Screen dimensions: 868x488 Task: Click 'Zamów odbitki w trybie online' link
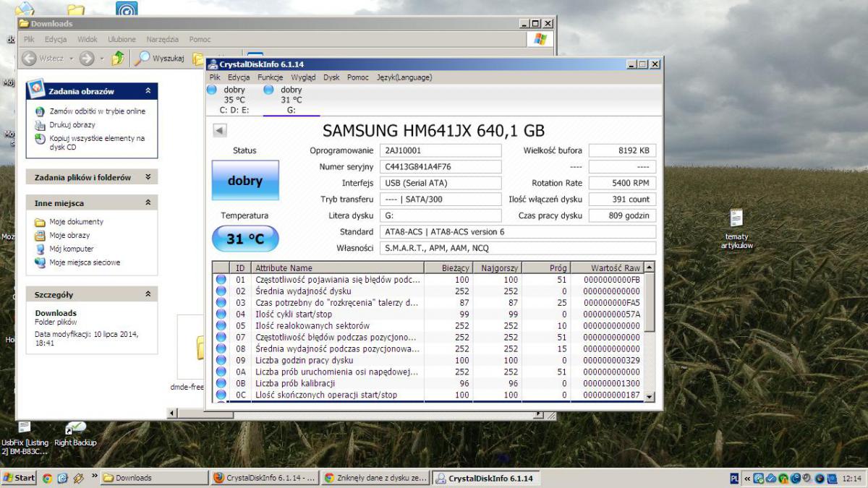point(98,111)
